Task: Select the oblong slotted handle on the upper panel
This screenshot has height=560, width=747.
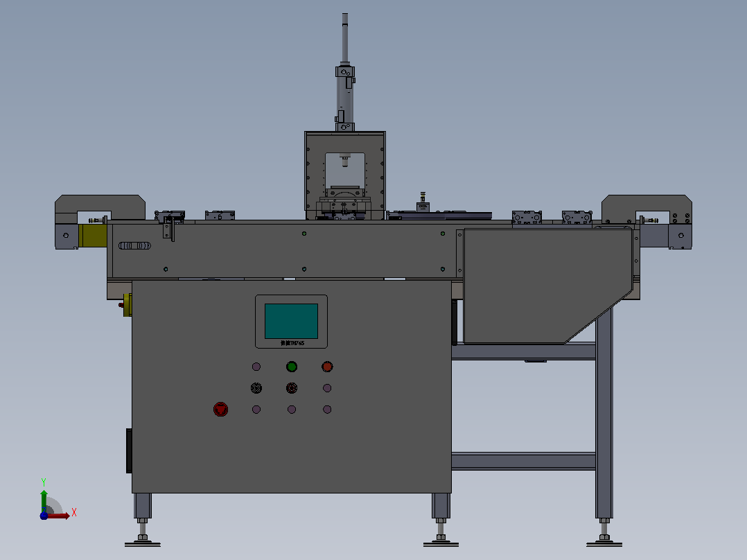Action: 134,246
